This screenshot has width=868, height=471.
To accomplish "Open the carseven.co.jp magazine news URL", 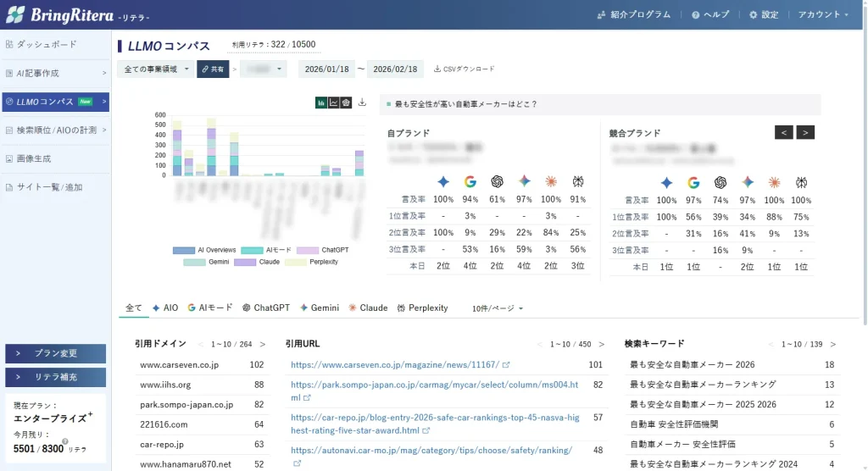I will click(394, 365).
